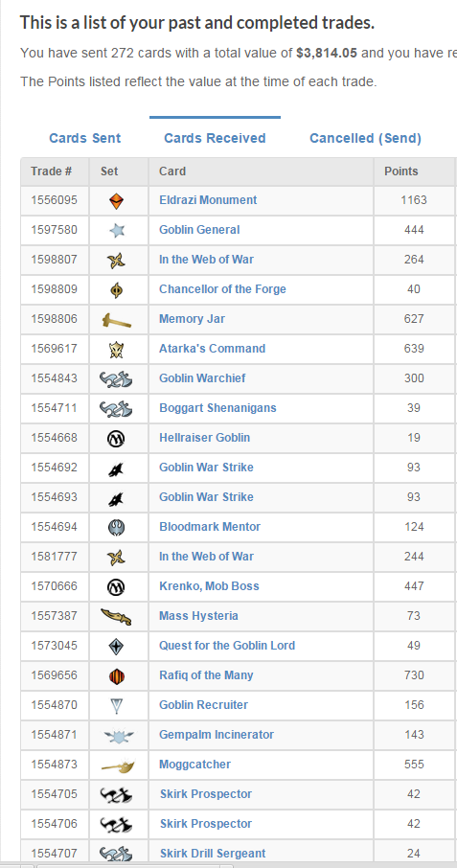Follow the Goblin Warchief card link
Viewport: 457px width, 868px height.
[202, 378]
